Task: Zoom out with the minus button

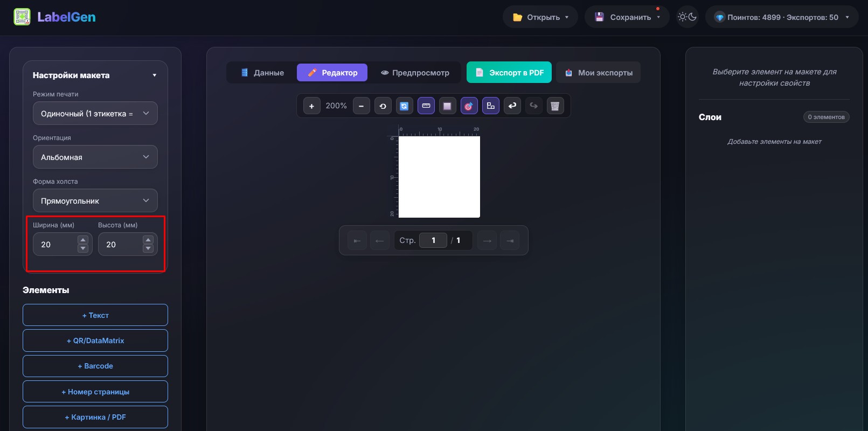Action: tap(361, 106)
